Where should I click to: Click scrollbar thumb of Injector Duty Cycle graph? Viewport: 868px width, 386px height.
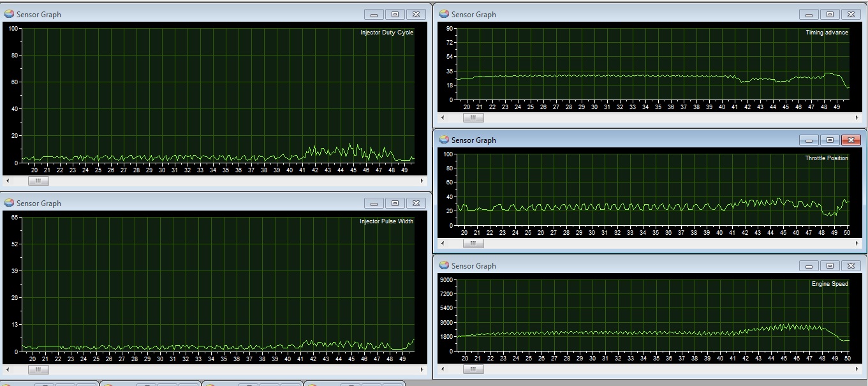point(38,181)
